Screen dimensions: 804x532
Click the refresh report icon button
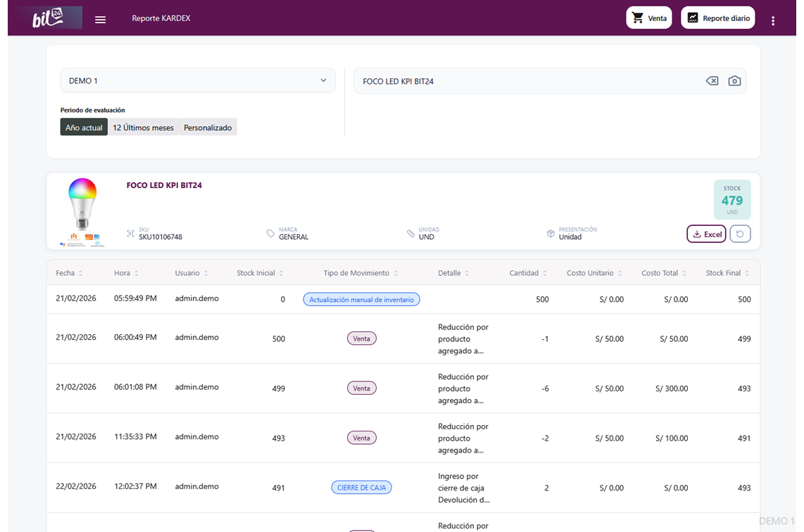pos(740,234)
